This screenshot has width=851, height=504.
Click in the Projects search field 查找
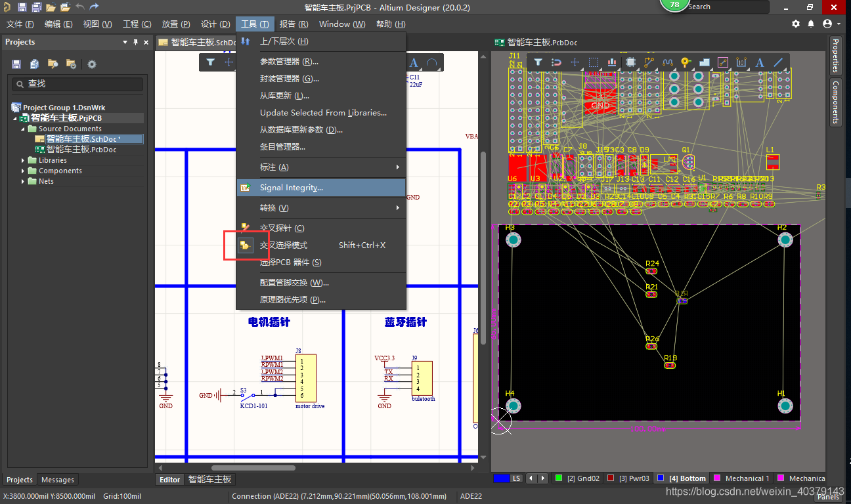[x=77, y=84]
